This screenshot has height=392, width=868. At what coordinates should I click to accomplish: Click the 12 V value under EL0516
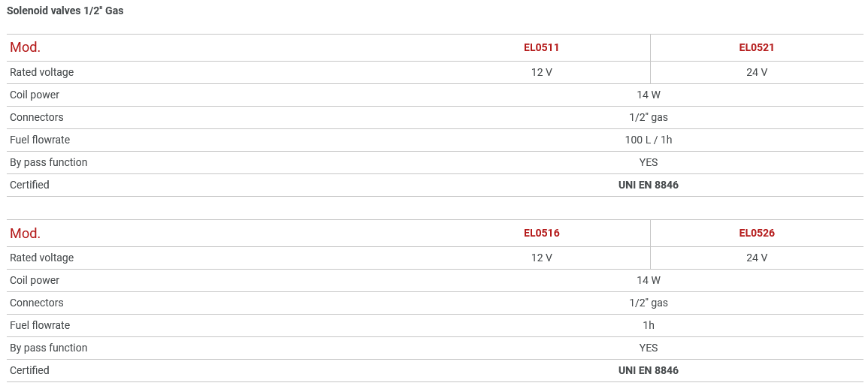541,258
